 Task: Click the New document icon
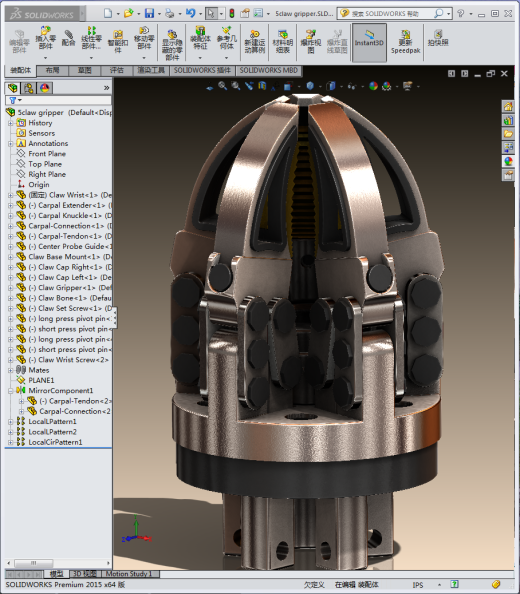[108, 14]
